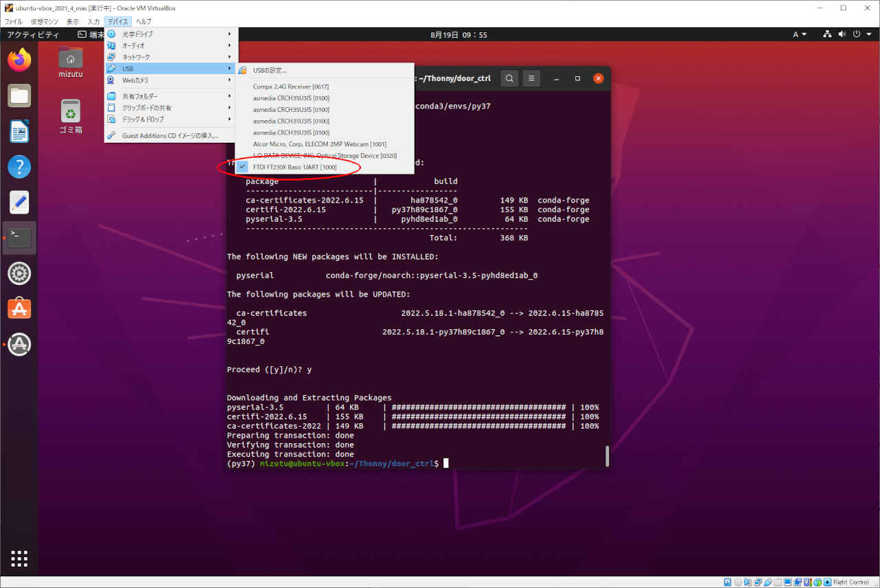Expand the 共有フォルダー submenu
Image resolution: width=880 pixels, height=588 pixels.
coord(170,96)
